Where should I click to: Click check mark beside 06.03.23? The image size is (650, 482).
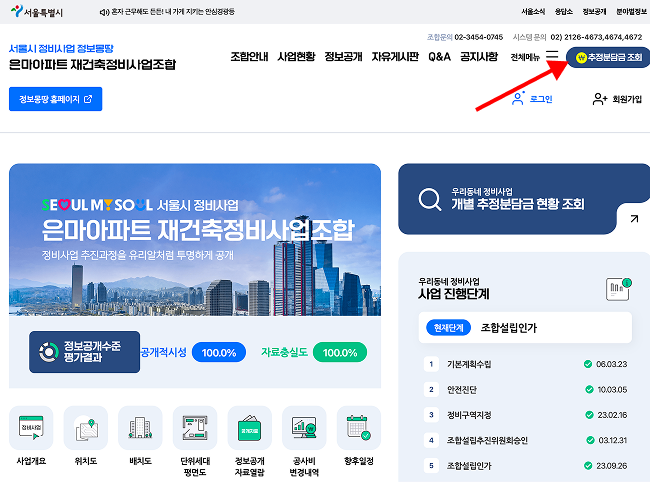tap(588, 364)
